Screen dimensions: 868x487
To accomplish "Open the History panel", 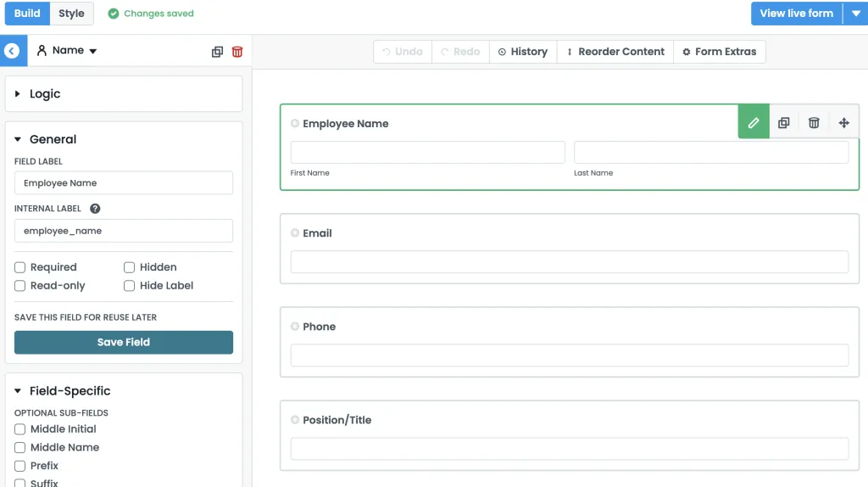I will 522,52.
